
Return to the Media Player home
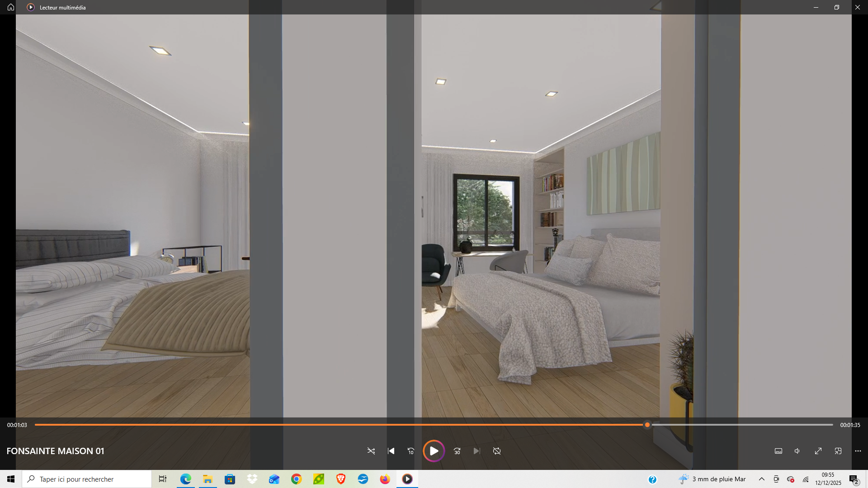click(11, 7)
